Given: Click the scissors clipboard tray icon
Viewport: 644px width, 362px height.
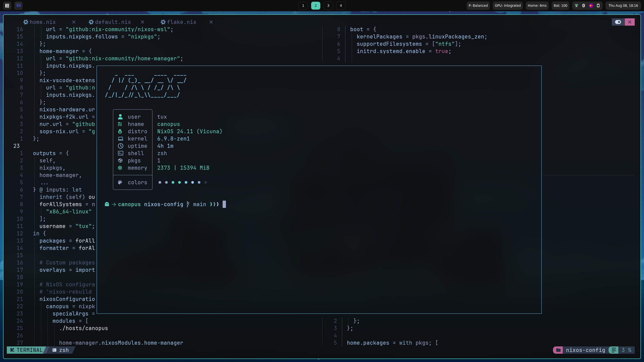Looking at the screenshot, I should coord(576,6).
